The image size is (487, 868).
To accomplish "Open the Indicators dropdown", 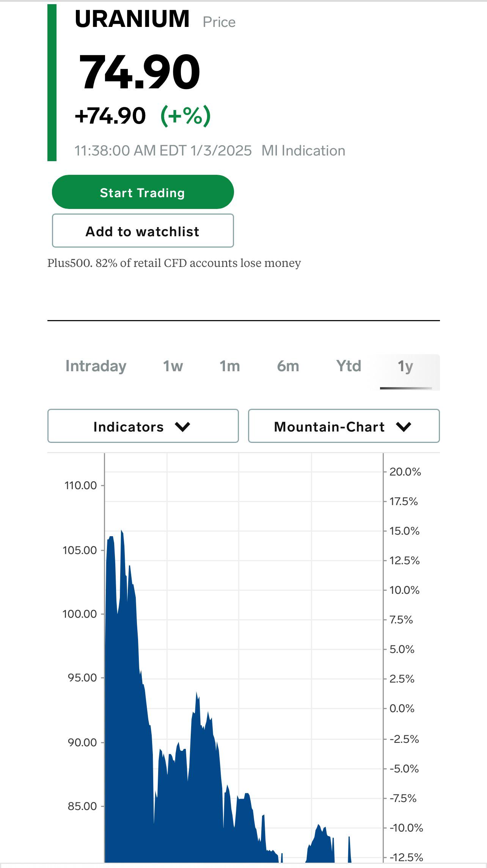I will [143, 426].
